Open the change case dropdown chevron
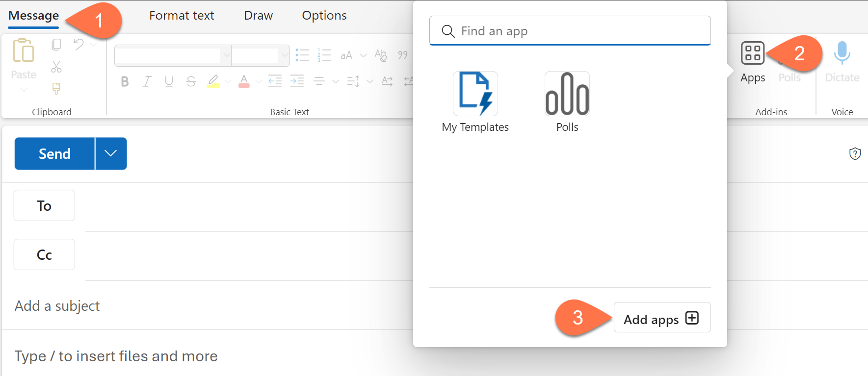The width and height of the screenshot is (868, 376). 363,55
